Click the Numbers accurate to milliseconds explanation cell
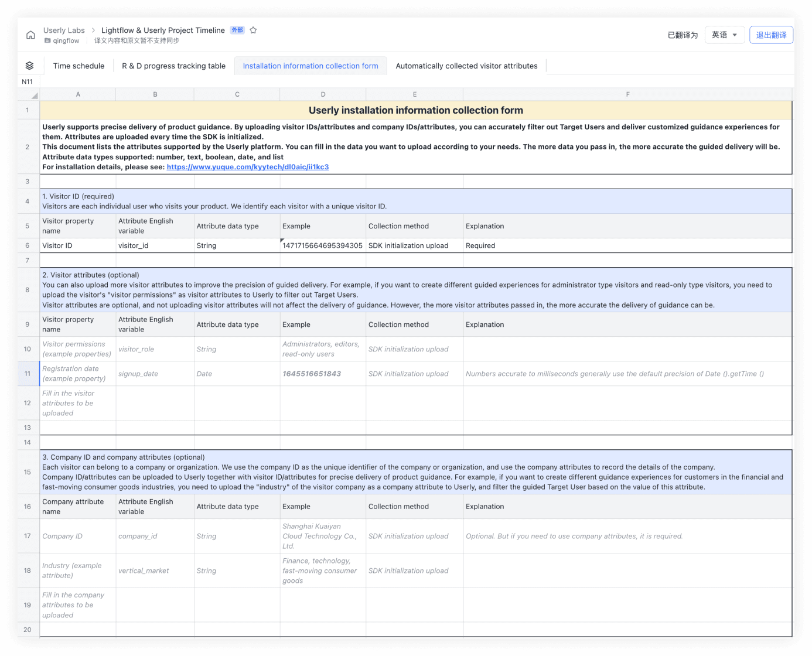The height and width of the screenshot is (656, 812). point(627,374)
